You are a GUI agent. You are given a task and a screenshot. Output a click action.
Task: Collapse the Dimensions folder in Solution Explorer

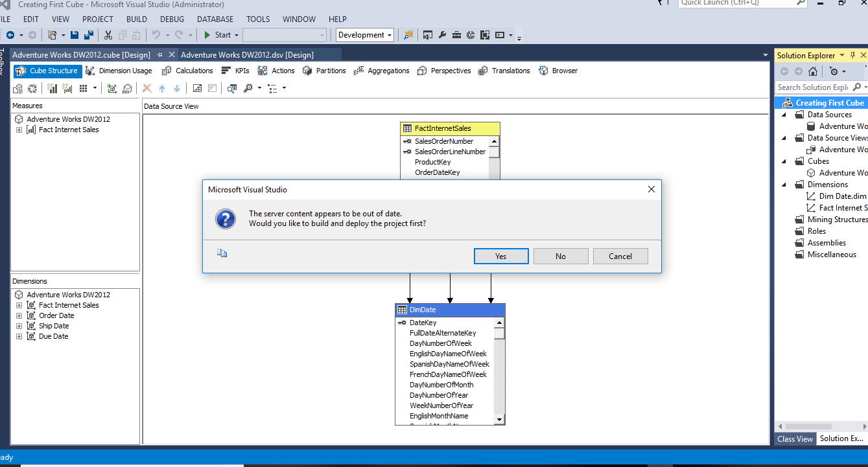(x=784, y=185)
